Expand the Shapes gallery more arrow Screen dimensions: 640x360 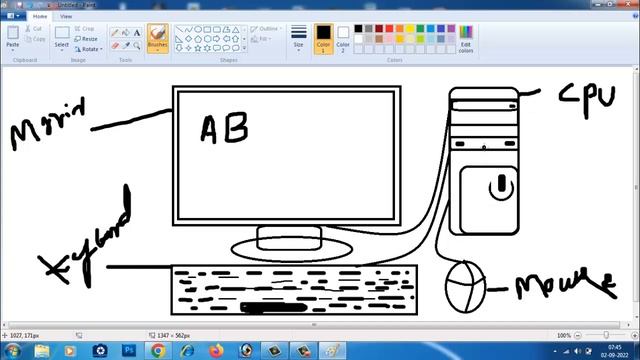tap(244, 48)
